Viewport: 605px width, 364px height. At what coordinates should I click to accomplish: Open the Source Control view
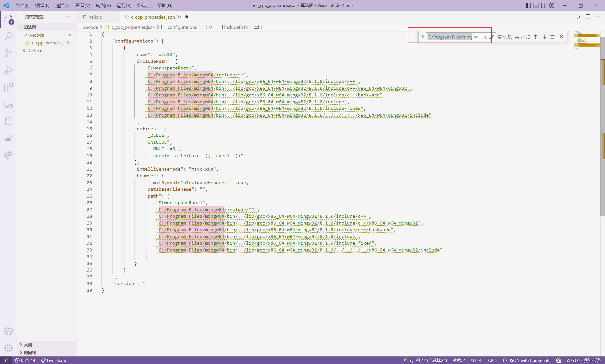tap(9, 53)
